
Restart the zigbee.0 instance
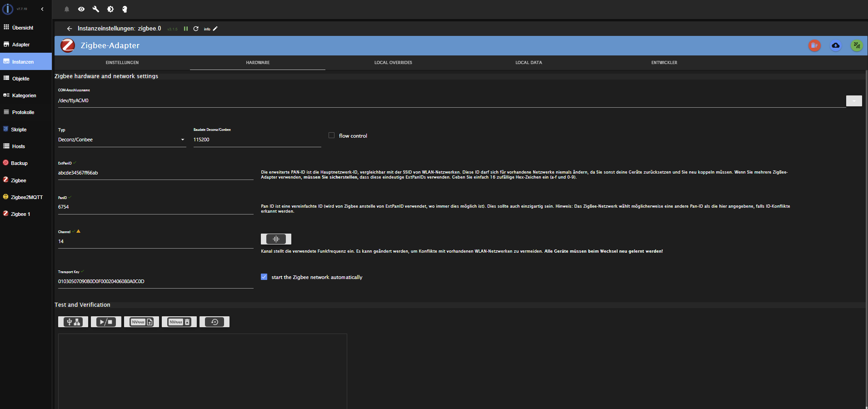tap(196, 29)
